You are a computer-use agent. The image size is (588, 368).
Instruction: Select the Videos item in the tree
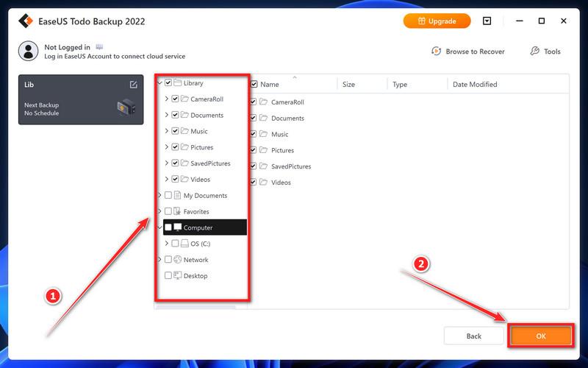point(200,179)
